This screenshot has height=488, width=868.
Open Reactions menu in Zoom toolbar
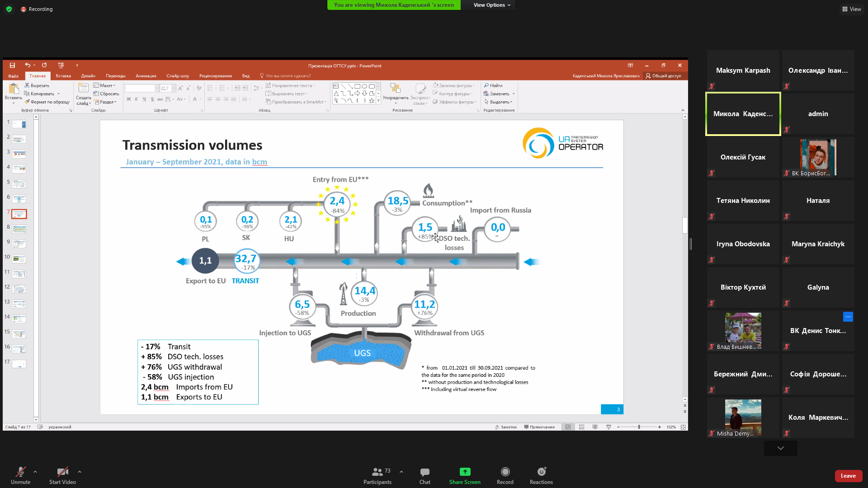(x=541, y=472)
